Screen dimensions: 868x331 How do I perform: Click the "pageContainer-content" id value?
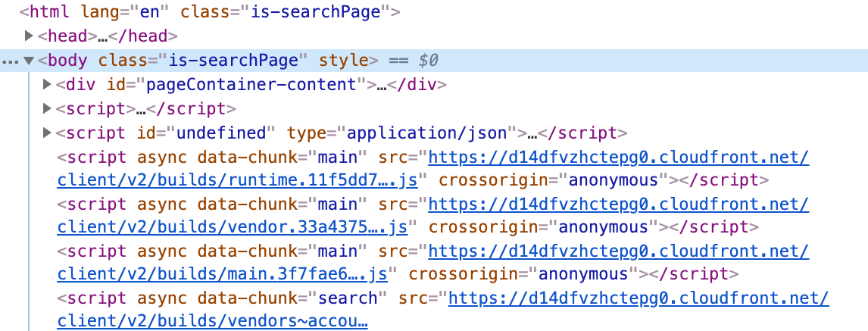click(250, 85)
